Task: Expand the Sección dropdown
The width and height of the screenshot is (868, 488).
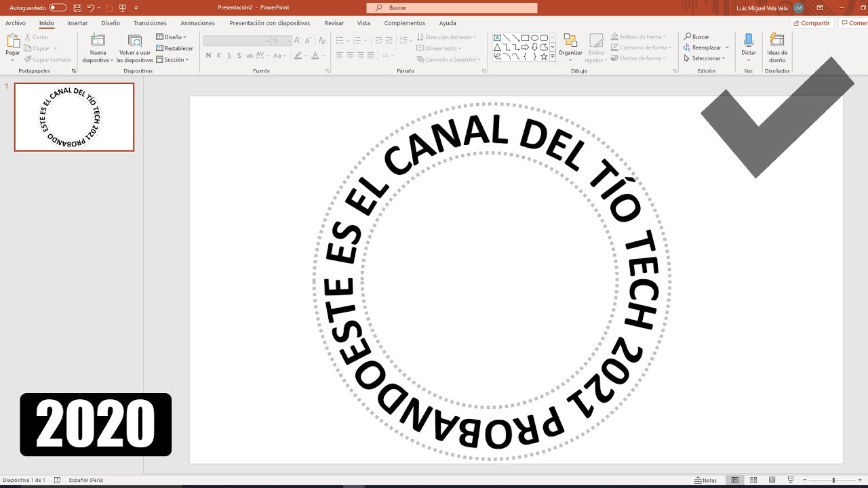Action: 172,60
